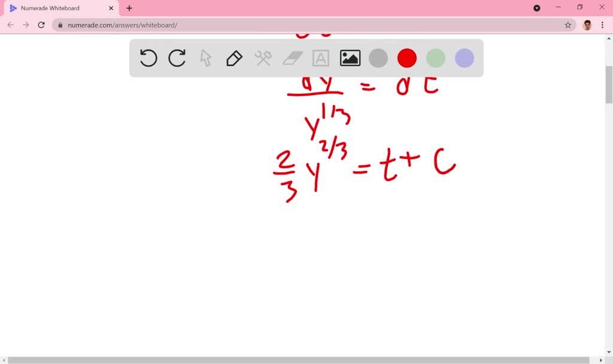613x364 pixels.
Task: Open the image insert tool
Action: 349,58
